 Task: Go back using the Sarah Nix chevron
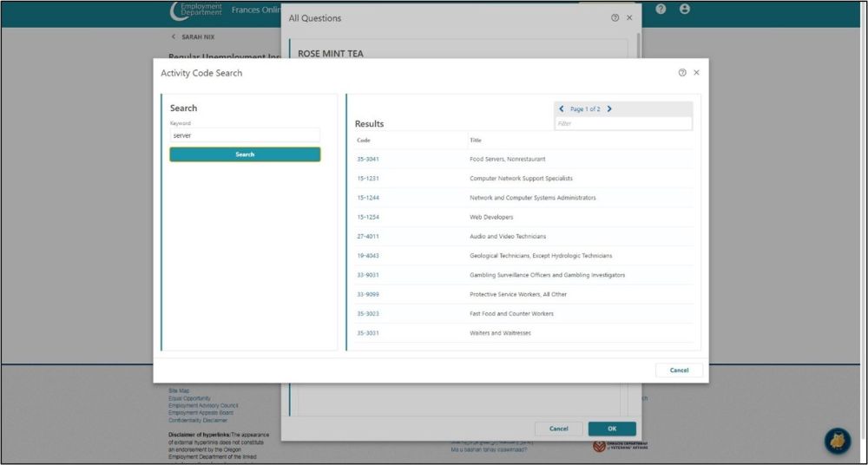coord(174,37)
